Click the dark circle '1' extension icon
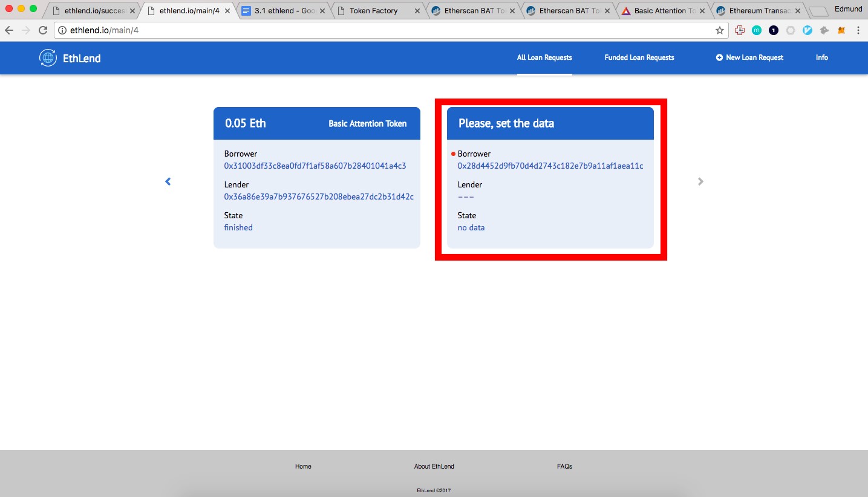The height and width of the screenshot is (497, 868). pos(774,30)
